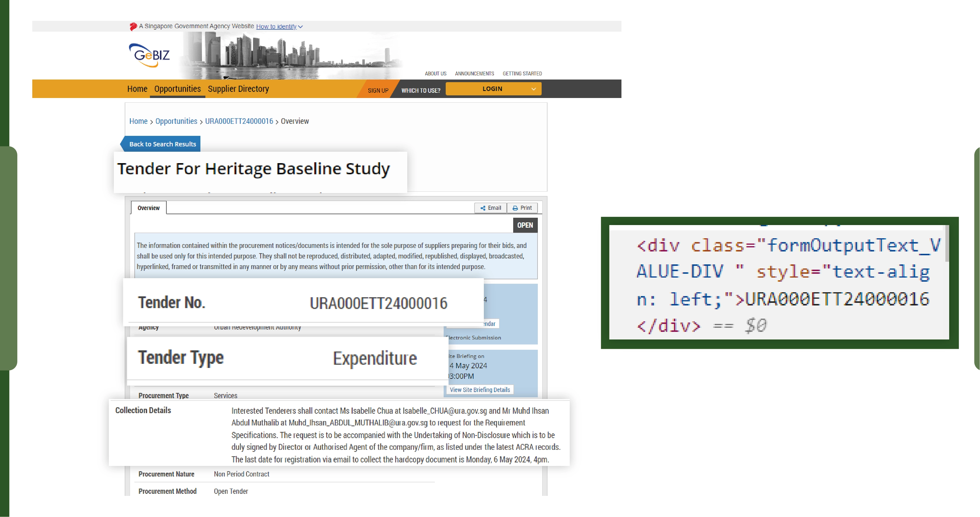
Task: Select the Opportunities menu item
Action: pyautogui.click(x=177, y=89)
